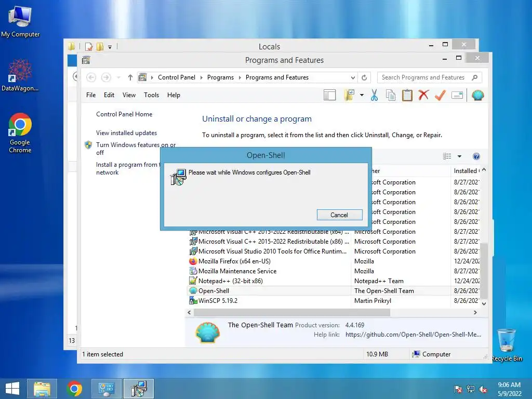This screenshot has height=399, width=532.
Task: Cancel the Open-Shell configuration dialog
Action: pos(339,215)
